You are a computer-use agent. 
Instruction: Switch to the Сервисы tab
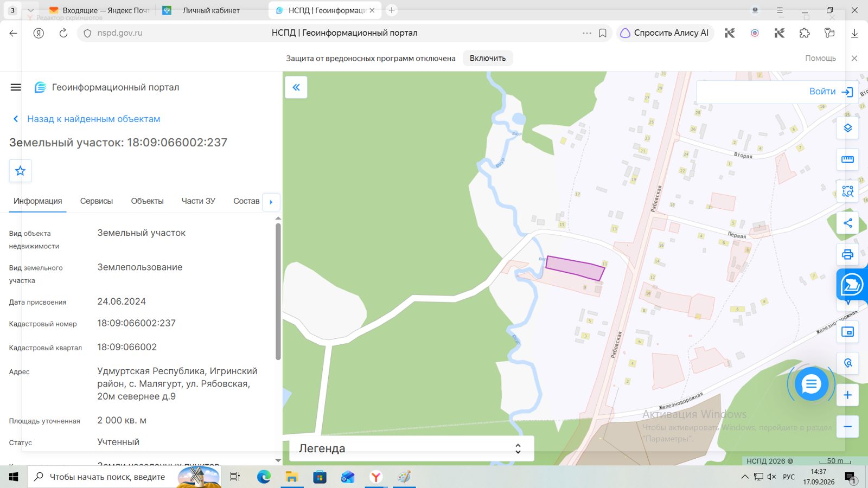(97, 201)
